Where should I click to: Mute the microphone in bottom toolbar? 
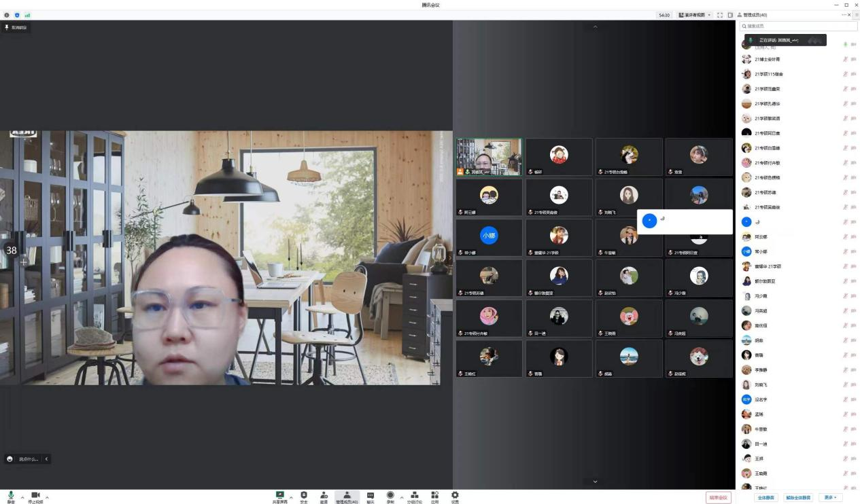pyautogui.click(x=11, y=497)
